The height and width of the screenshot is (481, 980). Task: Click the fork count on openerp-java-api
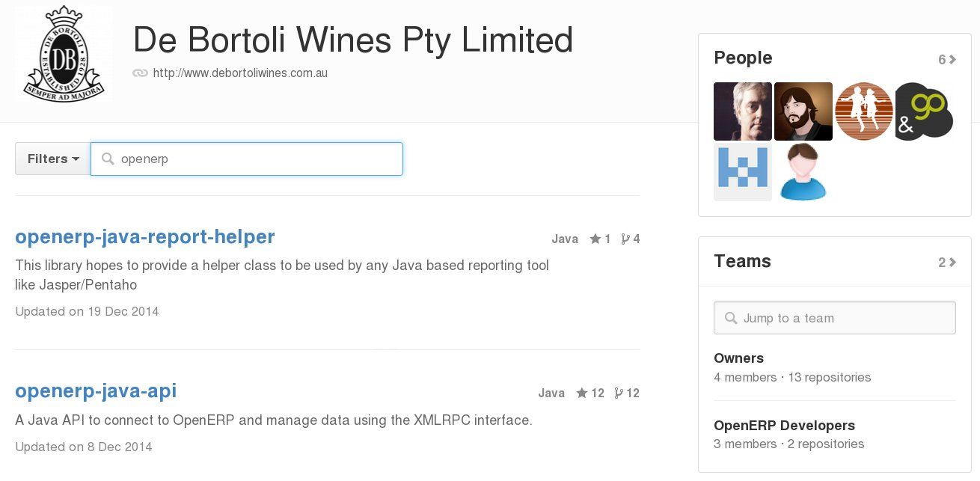click(627, 393)
